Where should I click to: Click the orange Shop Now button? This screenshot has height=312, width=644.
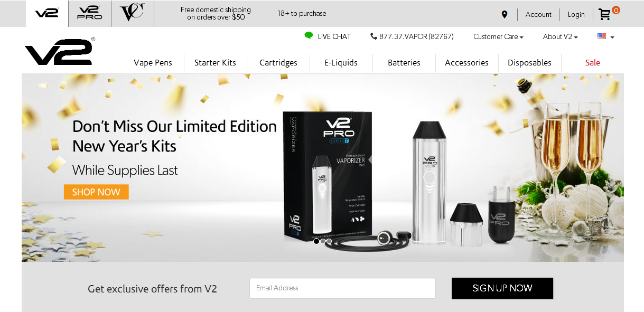(96, 192)
